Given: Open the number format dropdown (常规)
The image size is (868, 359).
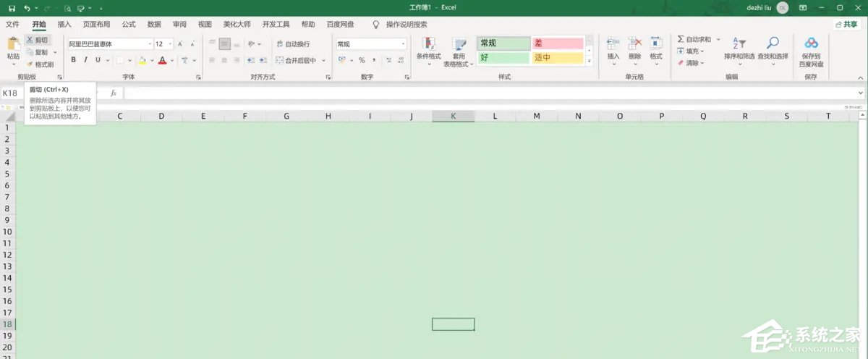Looking at the screenshot, I should 403,44.
